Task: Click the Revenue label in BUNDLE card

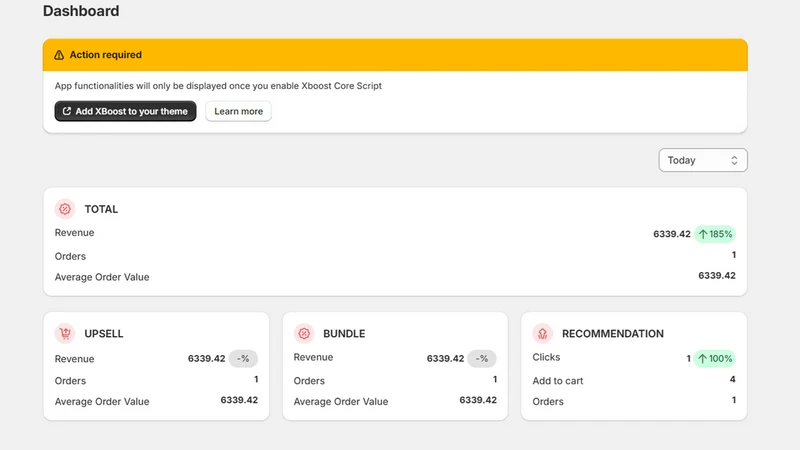Action: [x=313, y=357]
